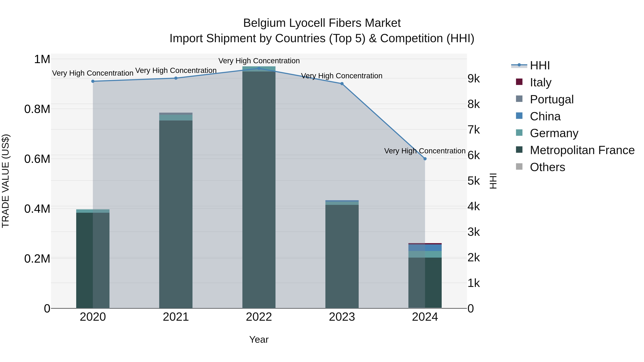Click the 2022 Metropolitan France bar
644x362 pixels.
(259, 190)
